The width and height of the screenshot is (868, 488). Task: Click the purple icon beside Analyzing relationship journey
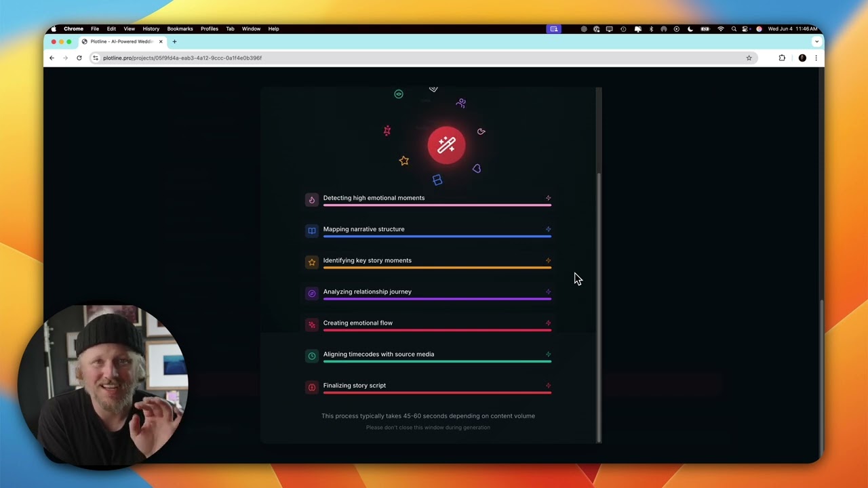click(312, 293)
